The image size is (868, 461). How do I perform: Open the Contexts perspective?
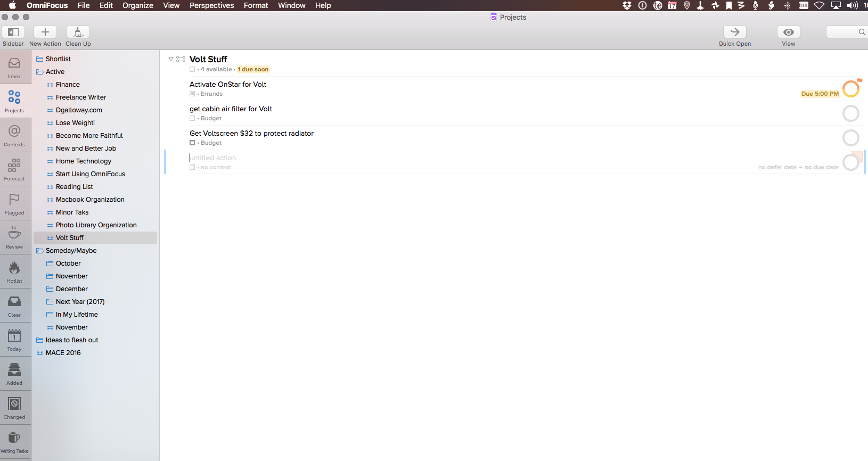pyautogui.click(x=15, y=135)
